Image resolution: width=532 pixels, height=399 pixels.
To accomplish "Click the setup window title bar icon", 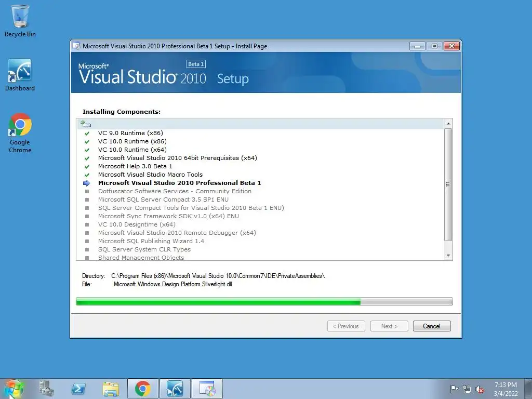I will pos(76,46).
